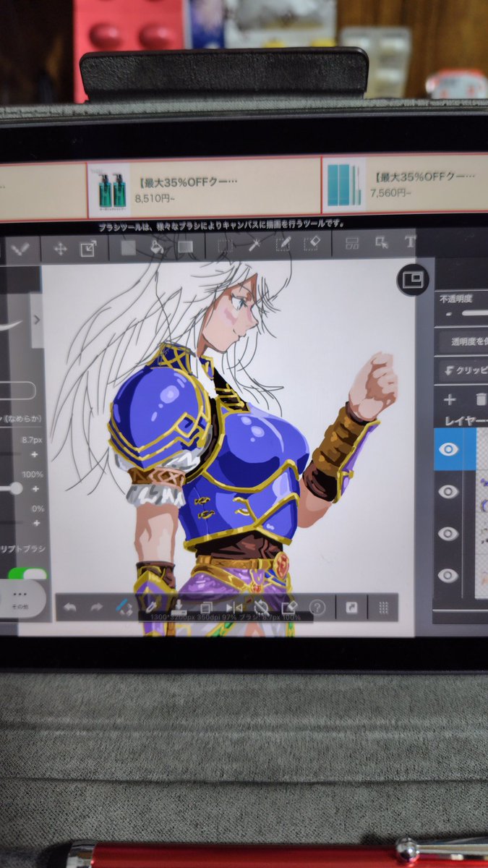The image size is (488, 868).
Task: Reset canvas rotation in bottom bar
Action: click(x=262, y=608)
